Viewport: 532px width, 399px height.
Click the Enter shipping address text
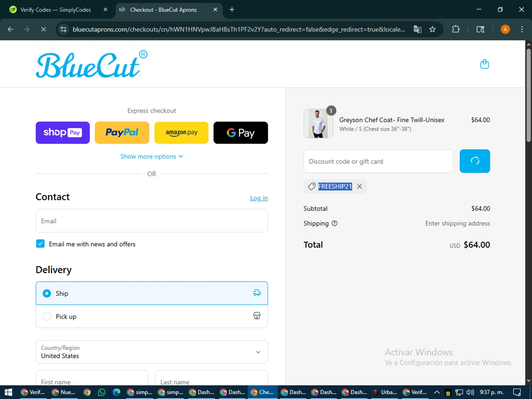(x=458, y=223)
